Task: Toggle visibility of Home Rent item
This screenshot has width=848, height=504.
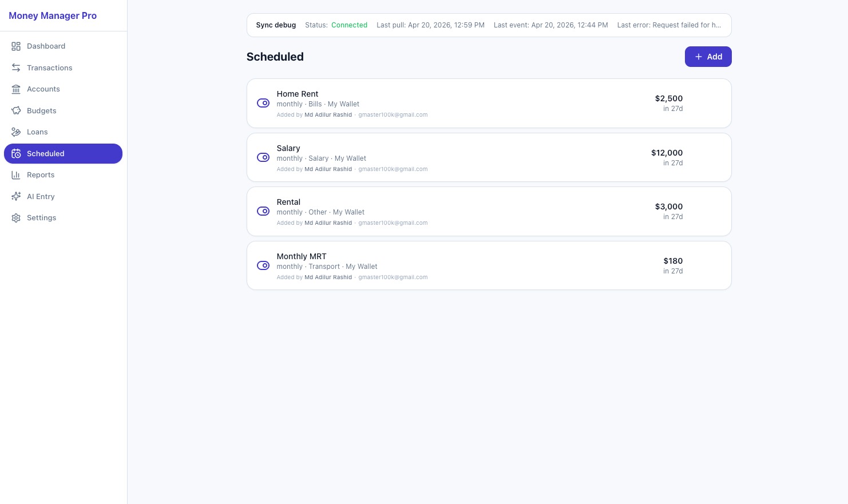Action: coord(263,103)
